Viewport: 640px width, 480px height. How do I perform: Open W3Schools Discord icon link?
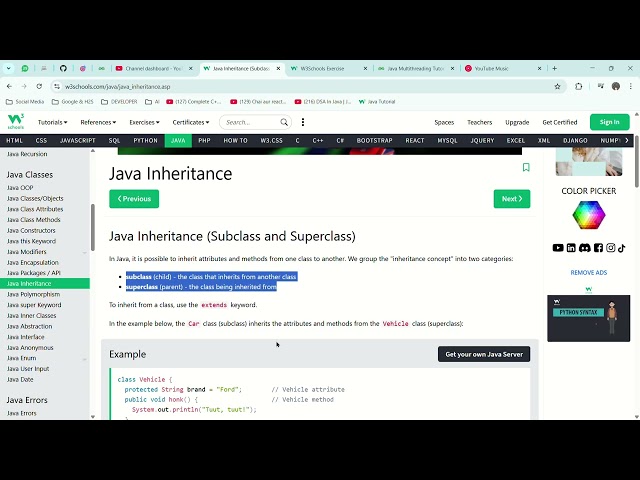click(x=584, y=248)
